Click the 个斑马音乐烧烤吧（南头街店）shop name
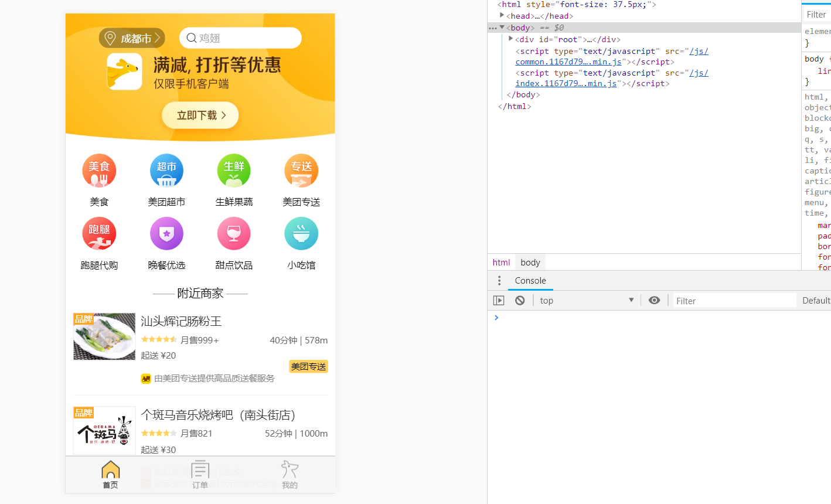 [x=218, y=415]
